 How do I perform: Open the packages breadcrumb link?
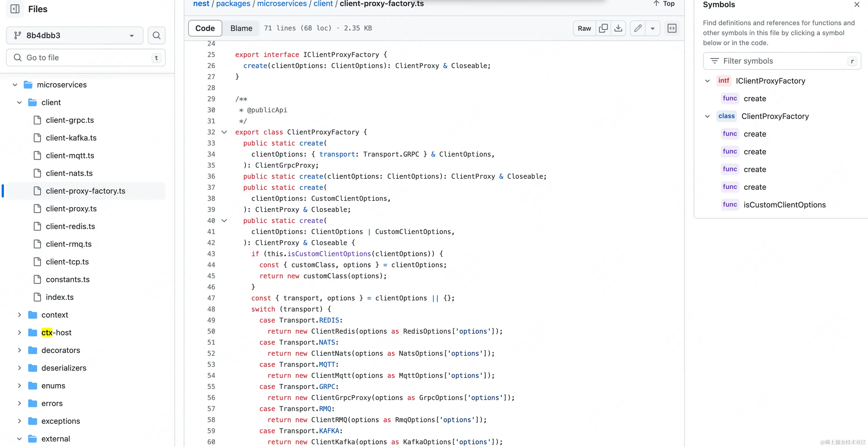(x=233, y=4)
